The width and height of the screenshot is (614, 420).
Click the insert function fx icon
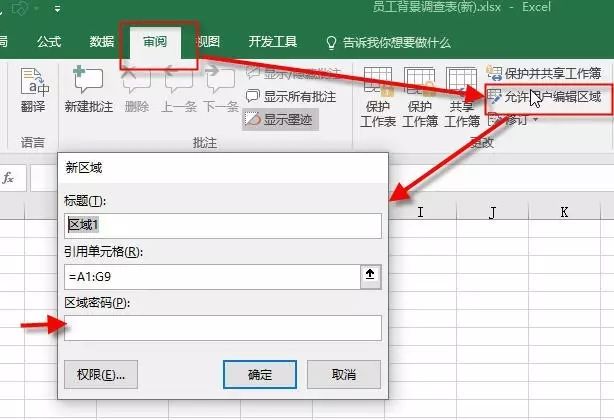click(x=8, y=178)
